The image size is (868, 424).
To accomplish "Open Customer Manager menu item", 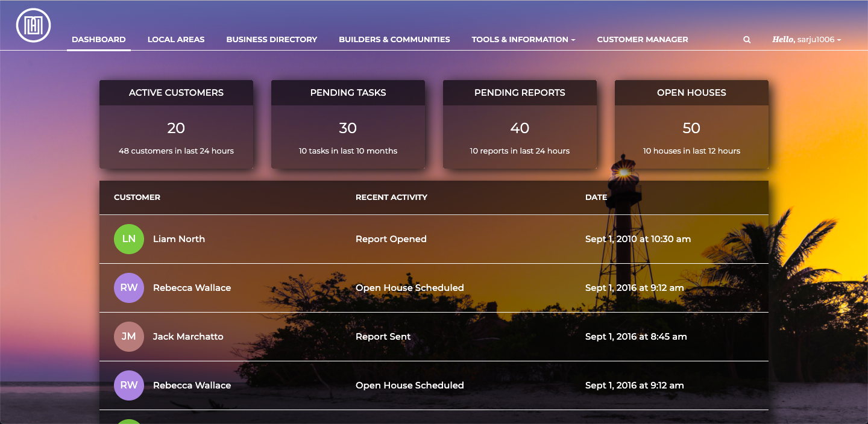I will (x=643, y=39).
